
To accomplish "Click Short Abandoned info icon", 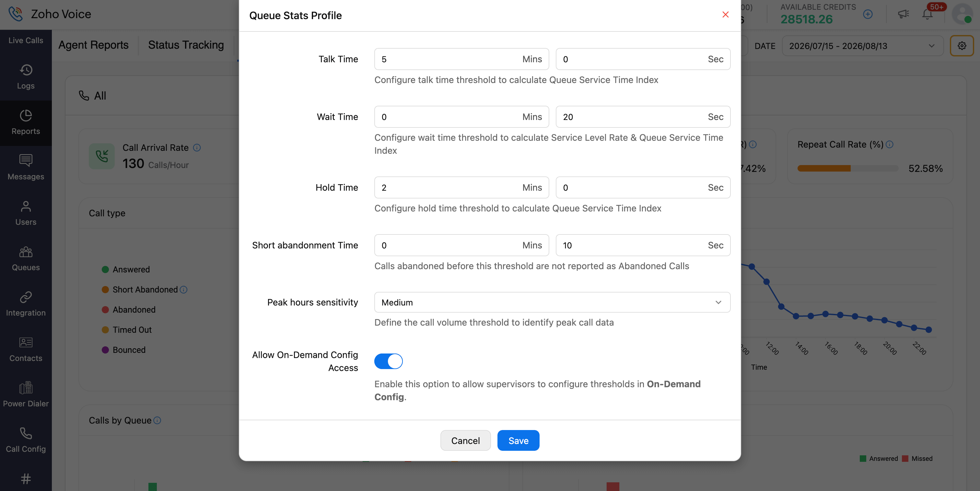I will (184, 290).
